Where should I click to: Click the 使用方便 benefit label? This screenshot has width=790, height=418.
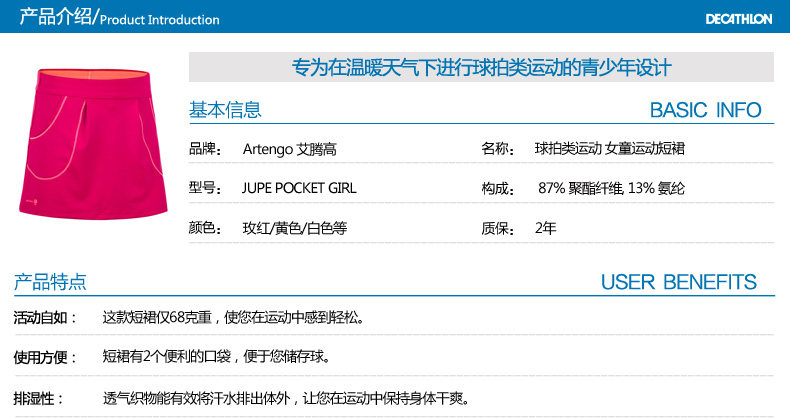(45, 358)
